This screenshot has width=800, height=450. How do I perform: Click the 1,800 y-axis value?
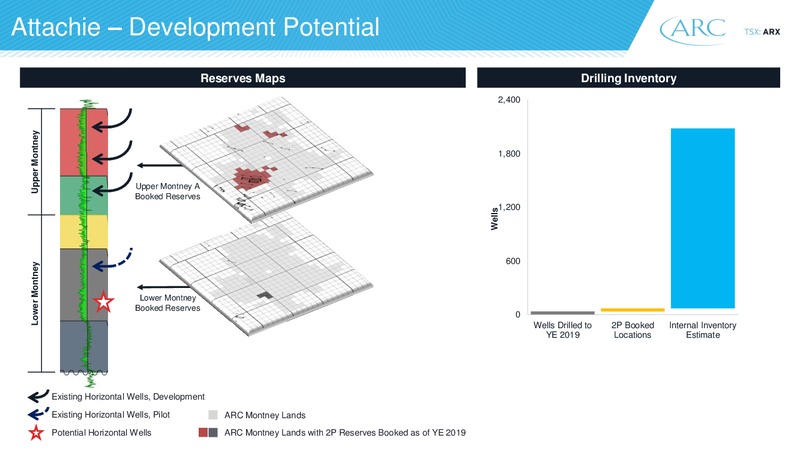[x=509, y=154]
